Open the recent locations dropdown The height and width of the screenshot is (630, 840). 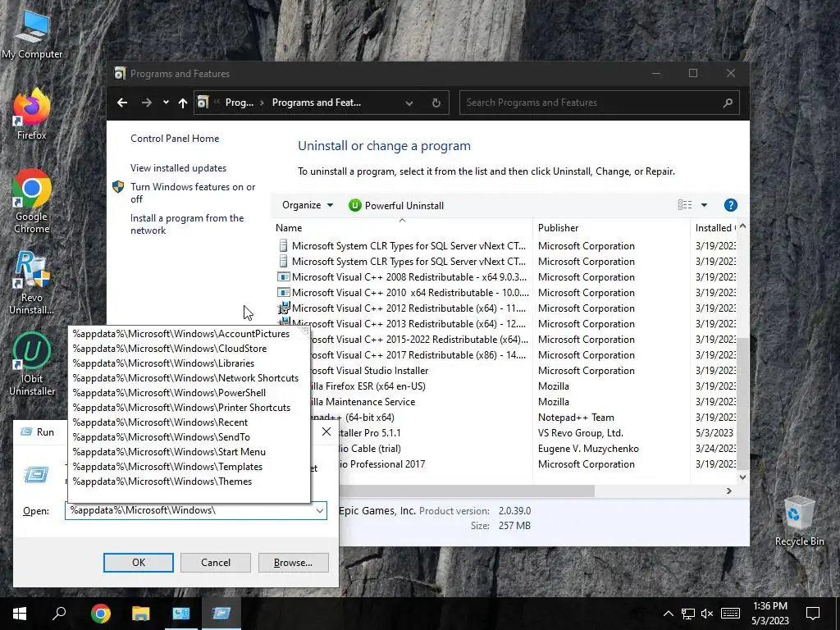click(166, 103)
